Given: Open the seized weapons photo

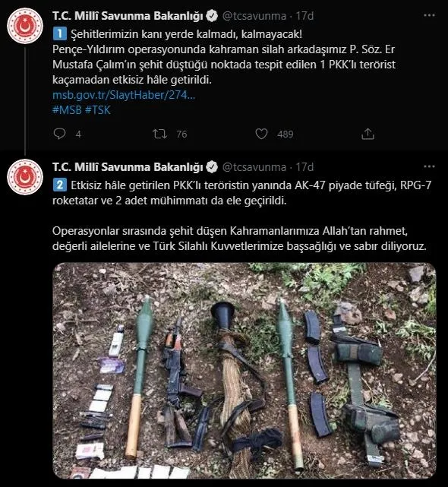Looking at the screenshot, I should click(x=245, y=371).
